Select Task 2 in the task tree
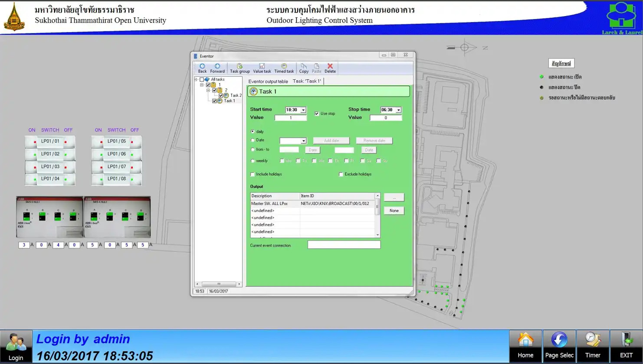Screen dimensions: 643x364 [236, 95]
